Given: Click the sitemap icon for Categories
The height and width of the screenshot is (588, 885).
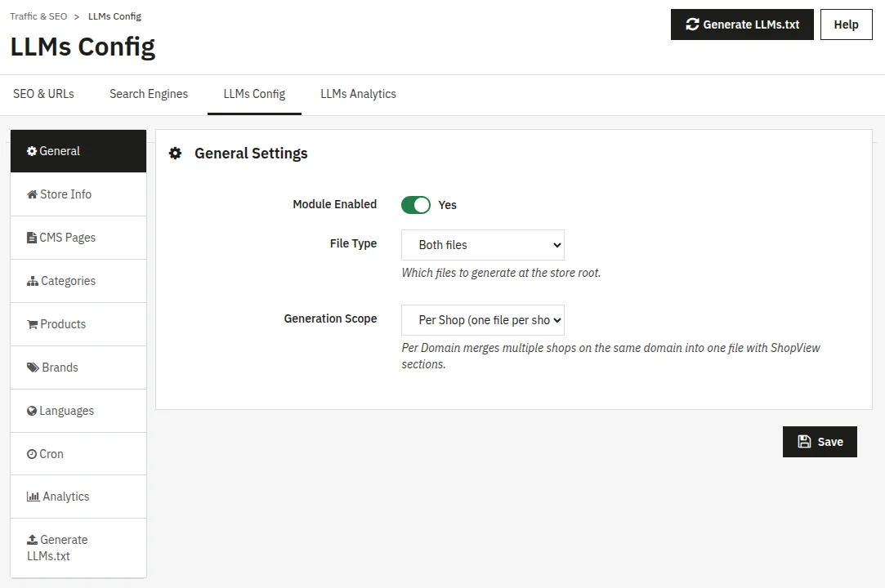Looking at the screenshot, I should 33,281.
